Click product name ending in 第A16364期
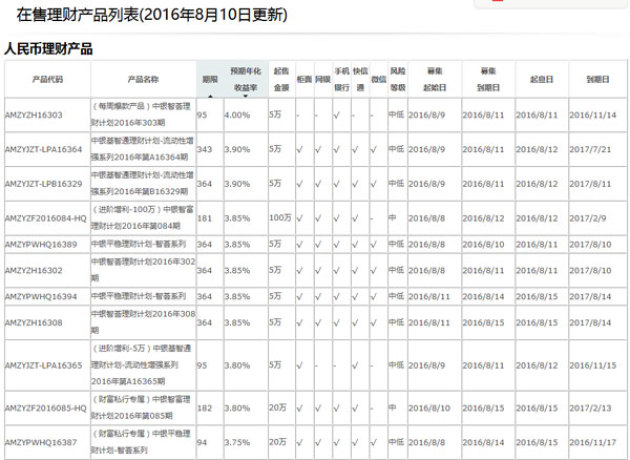630x460 pixels. click(143, 149)
